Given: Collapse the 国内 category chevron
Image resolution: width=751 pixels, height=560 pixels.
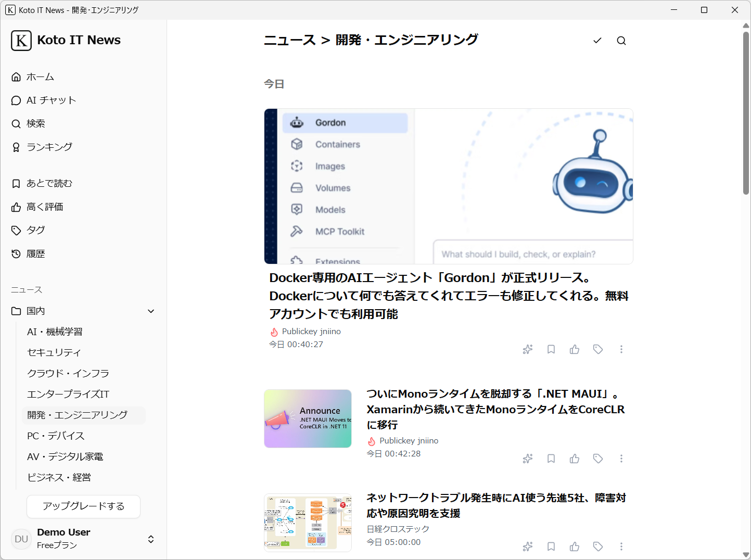Looking at the screenshot, I should pyautogui.click(x=151, y=311).
